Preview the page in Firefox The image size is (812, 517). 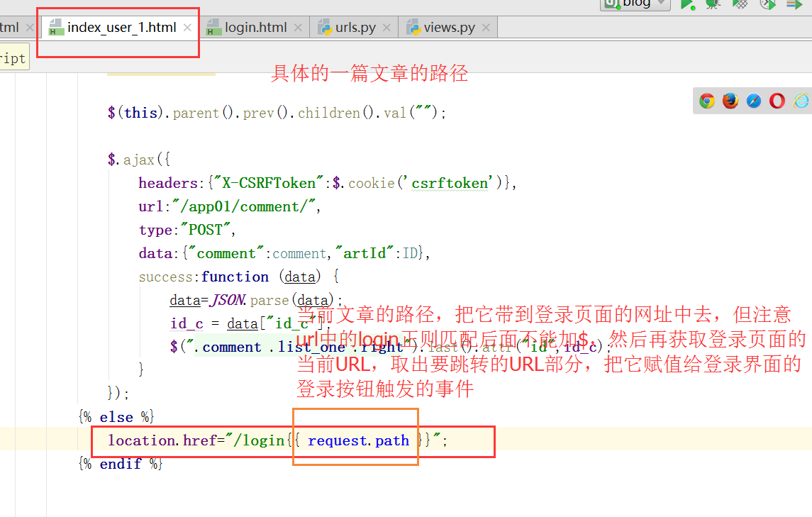[x=730, y=101]
